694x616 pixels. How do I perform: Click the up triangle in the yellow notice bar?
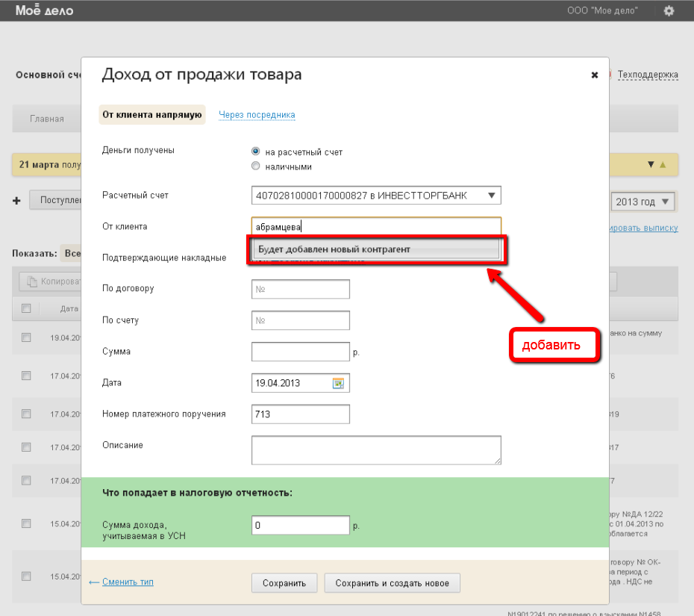tap(663, 165)
